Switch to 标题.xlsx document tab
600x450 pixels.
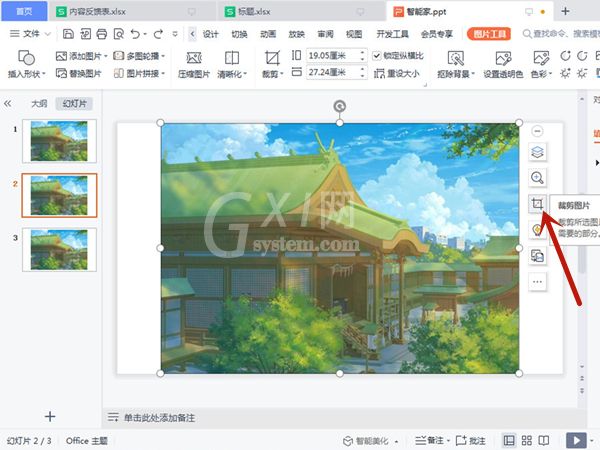click(x=301, y=12)
